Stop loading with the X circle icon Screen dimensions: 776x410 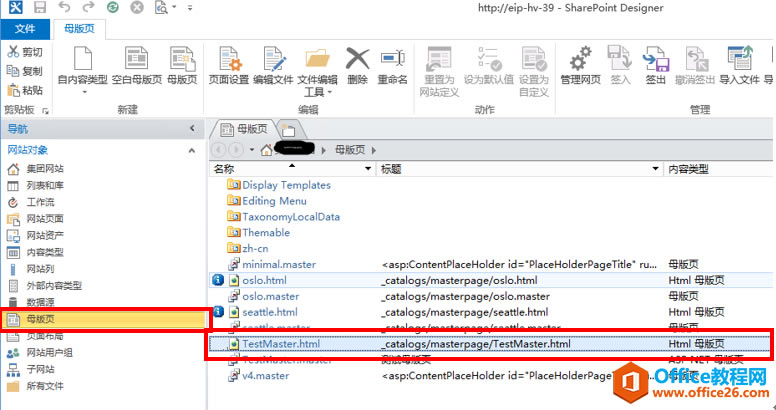137,7
